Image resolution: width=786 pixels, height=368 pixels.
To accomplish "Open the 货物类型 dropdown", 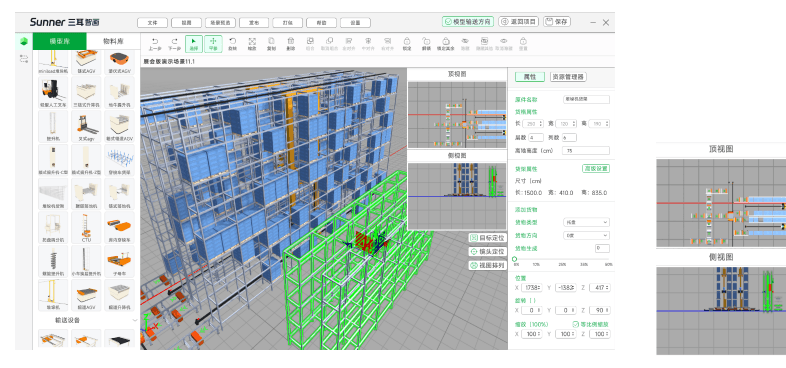I will pyautogui.click(x=586, y=222).
